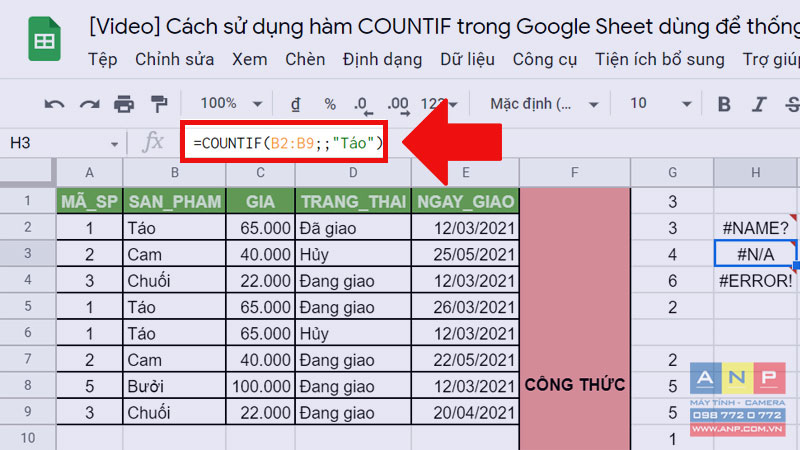Toggle Strikethrough formatting
The width and height of the screenshot is (800, 450).
click(x=792, y=104)
